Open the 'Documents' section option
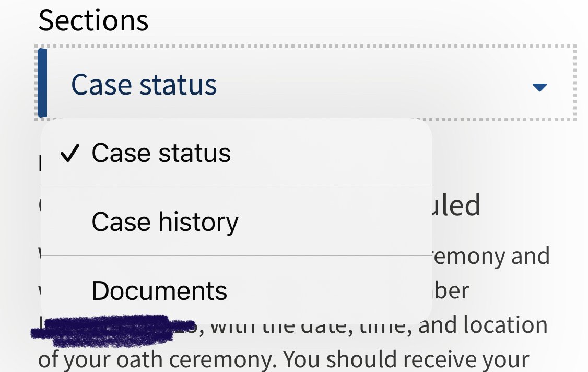This screenshot has height=372, width=588. 236,290
